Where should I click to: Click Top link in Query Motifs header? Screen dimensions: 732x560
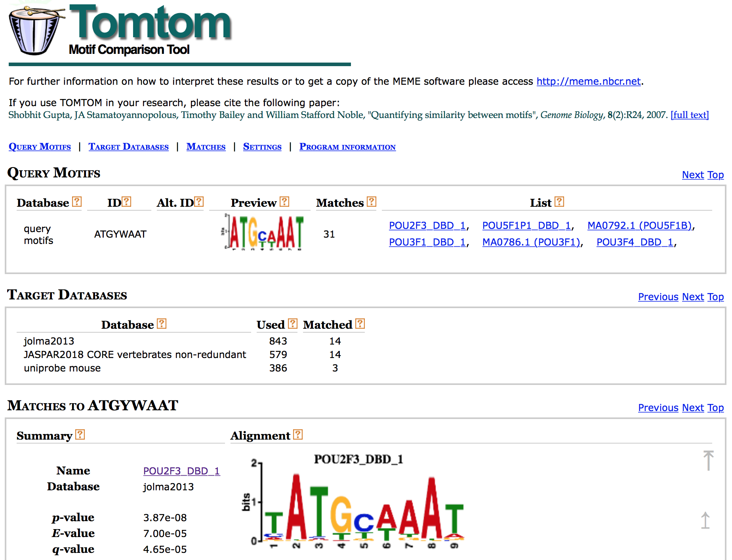click(715, 175)
